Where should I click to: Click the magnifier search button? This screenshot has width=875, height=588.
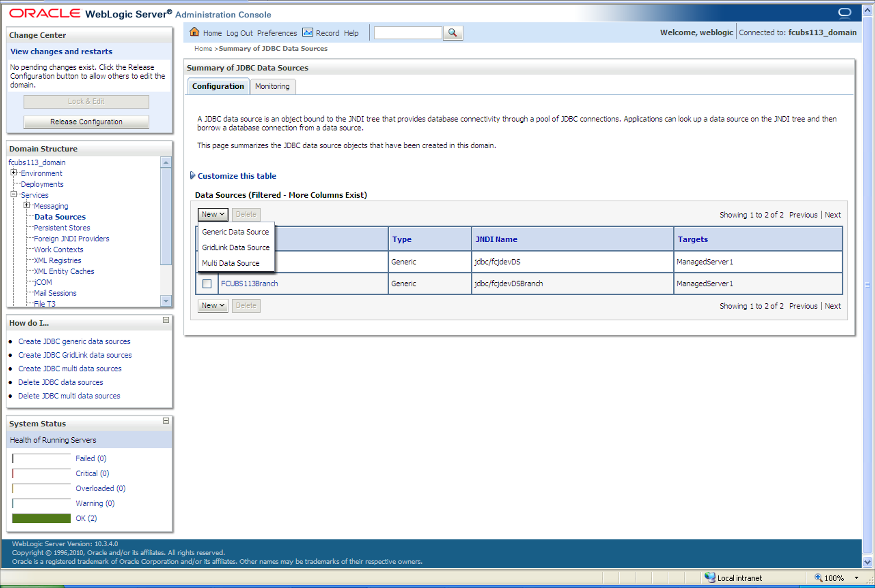pyautogui.click(x=453, y=33)
